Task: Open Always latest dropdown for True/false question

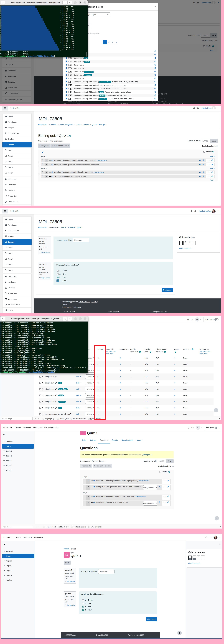Action: [x=150, y=503]
